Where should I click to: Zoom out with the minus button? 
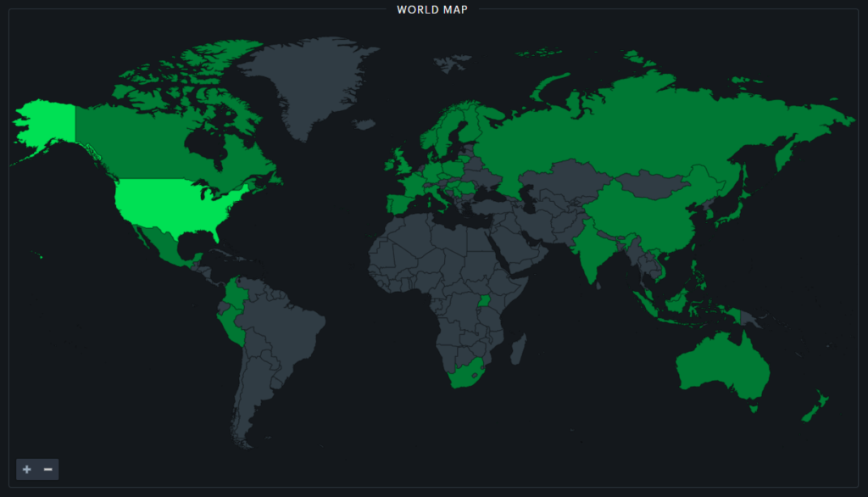click(48, 469)
